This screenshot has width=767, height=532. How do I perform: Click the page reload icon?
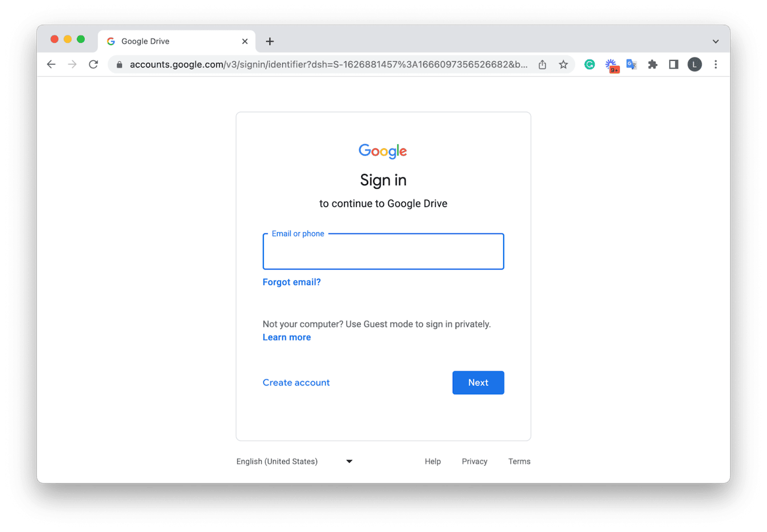click(x=93, y=64)
